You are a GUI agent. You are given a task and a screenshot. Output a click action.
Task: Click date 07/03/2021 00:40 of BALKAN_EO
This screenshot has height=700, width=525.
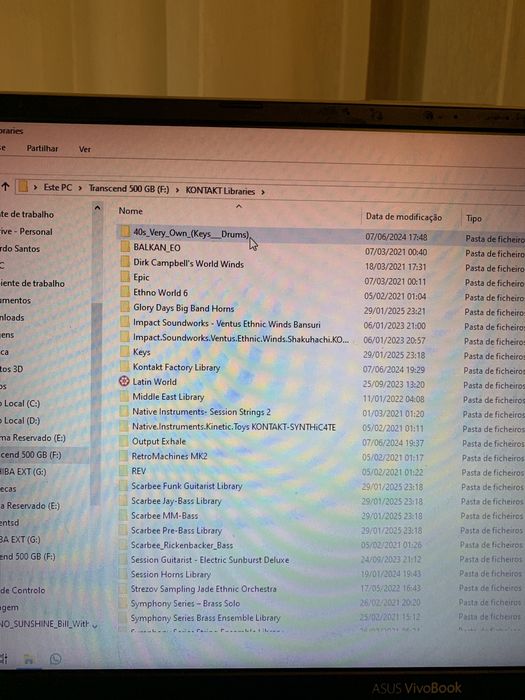(x=396, y=252)
